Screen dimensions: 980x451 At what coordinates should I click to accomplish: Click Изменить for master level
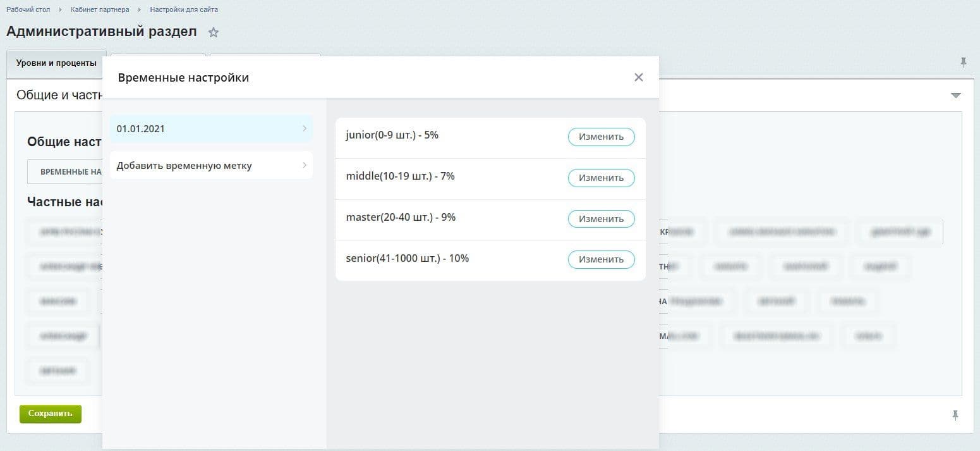[x=601, y=219]
